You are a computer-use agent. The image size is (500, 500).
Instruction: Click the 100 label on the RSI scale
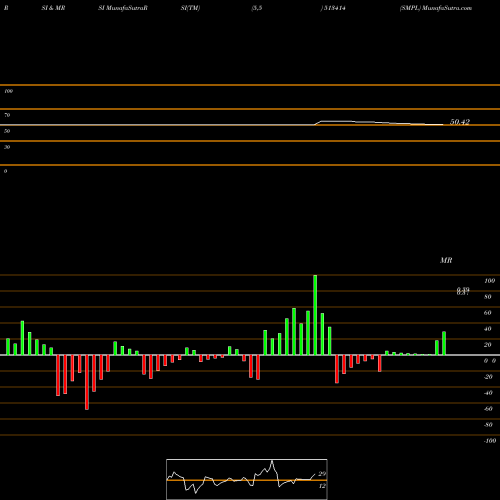pos(8,91)
